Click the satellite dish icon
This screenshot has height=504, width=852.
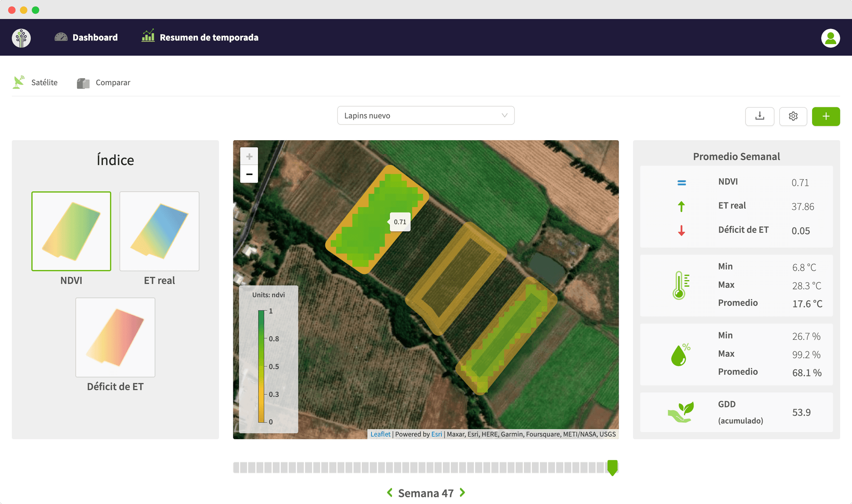coord(18,82)
